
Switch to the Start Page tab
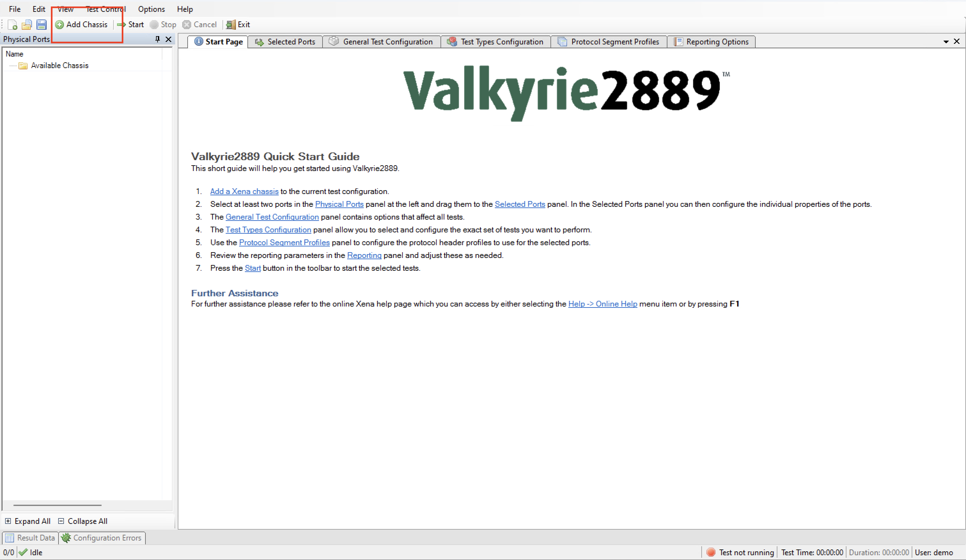click(218, 42)
